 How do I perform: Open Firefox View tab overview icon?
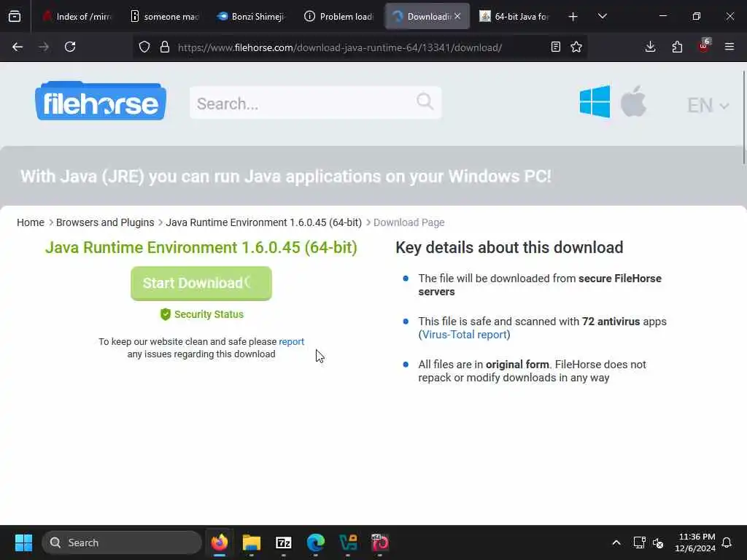point(15,17)
